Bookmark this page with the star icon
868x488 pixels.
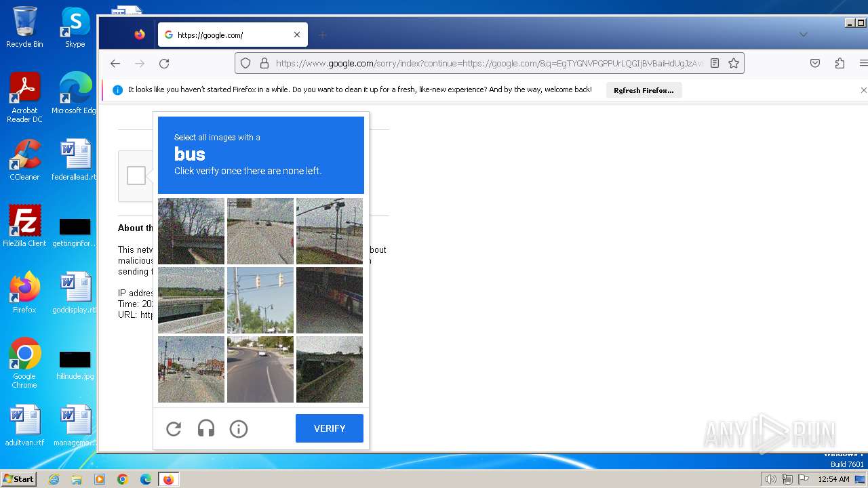(734, 63)
